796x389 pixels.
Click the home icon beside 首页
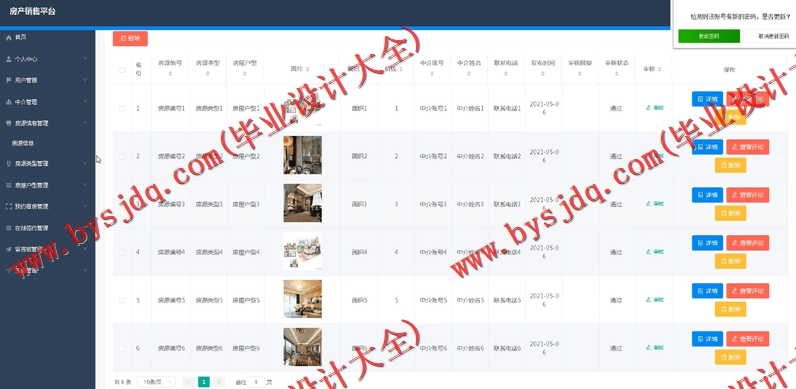click(8, 38)
